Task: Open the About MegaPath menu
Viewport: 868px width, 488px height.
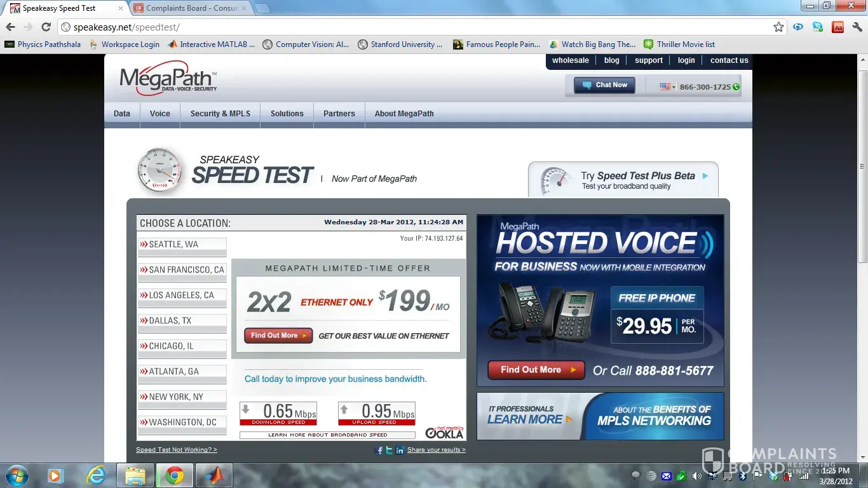Action: tap(404, 114)
